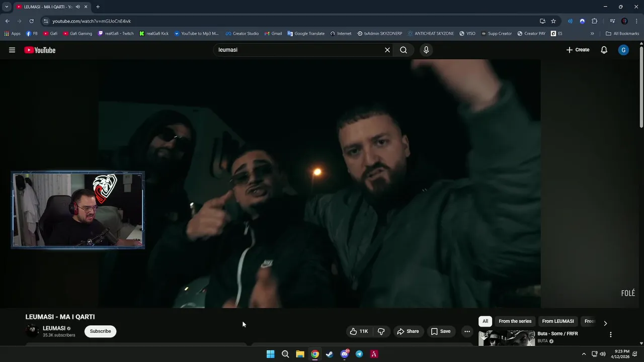Viewport: 644px width, 362px height.
Task: Open the 'ANTICHEAT SKYZONE' bookmark
Action: tap(431, 34)
